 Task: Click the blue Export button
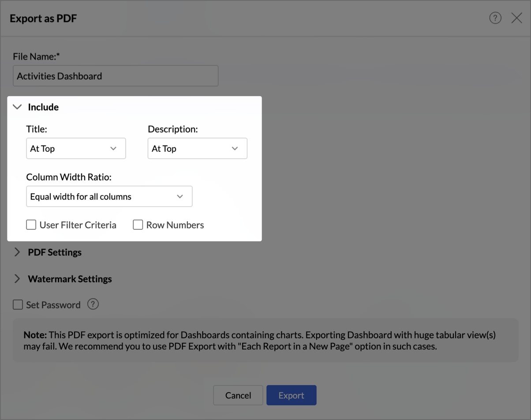pyautogui.click(x=291, y=395)
